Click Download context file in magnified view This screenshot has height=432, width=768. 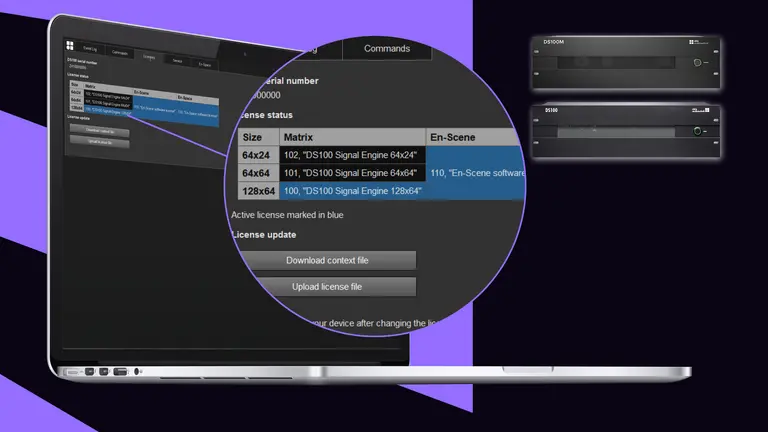tap(327, 260)
